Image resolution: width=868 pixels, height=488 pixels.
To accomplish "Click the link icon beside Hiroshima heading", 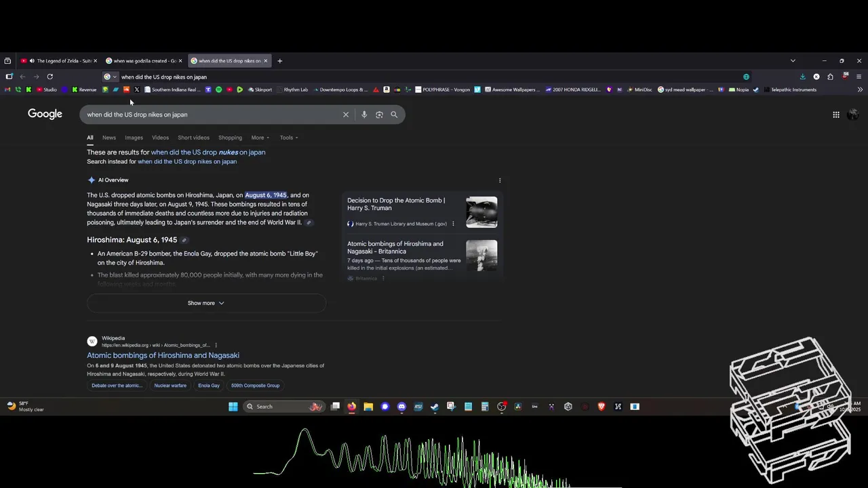I will pyautogui.click(x=184, y=240).
